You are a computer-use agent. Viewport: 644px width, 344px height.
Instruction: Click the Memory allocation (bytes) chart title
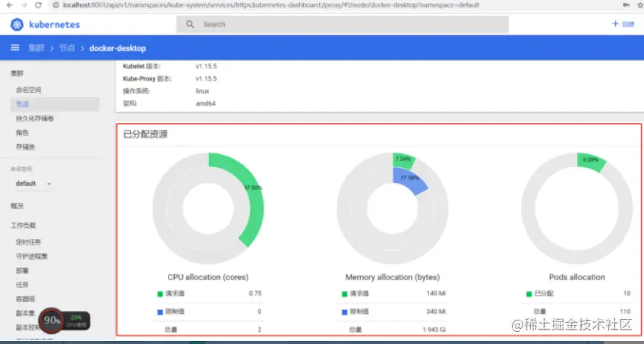tap(392, 277)
